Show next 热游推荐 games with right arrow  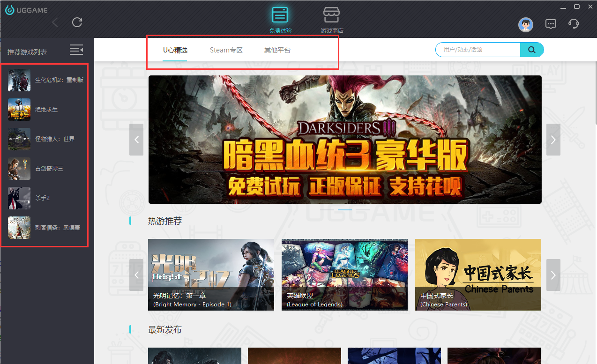pos(553,275)
